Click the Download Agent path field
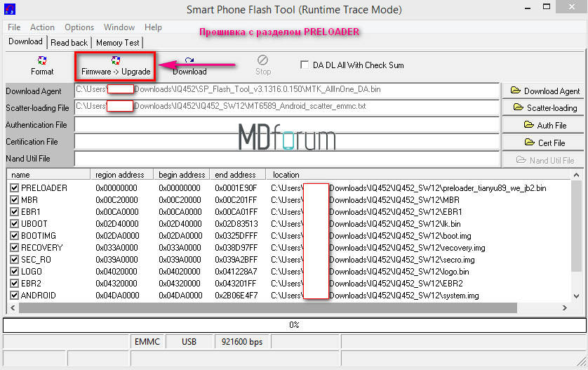This screenshot has height=370, width=588. (287, 91)
